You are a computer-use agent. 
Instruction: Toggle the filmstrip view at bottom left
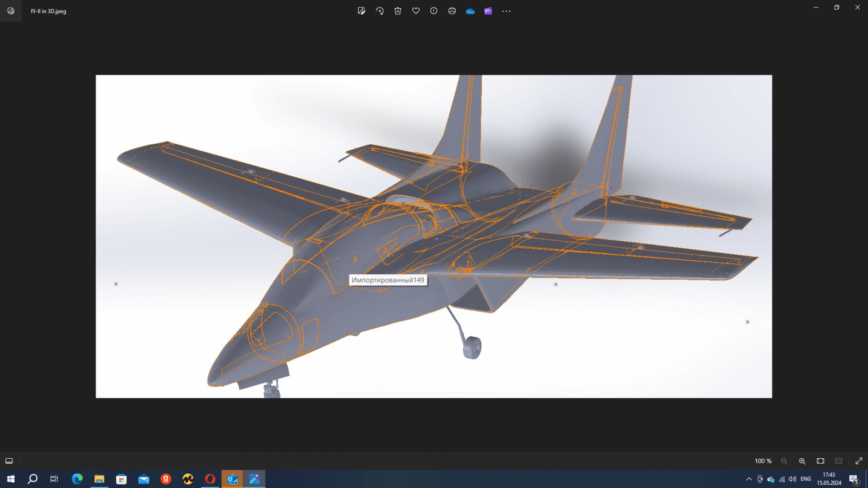[9, 461]
